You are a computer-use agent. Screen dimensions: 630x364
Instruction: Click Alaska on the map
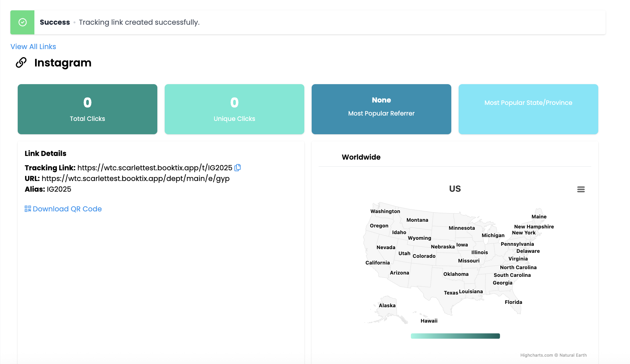click(x=387, y=306)
